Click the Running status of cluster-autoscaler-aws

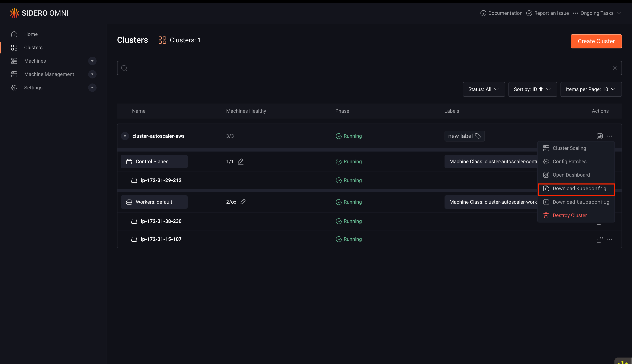pyautogui.click(x=349, y=136)
